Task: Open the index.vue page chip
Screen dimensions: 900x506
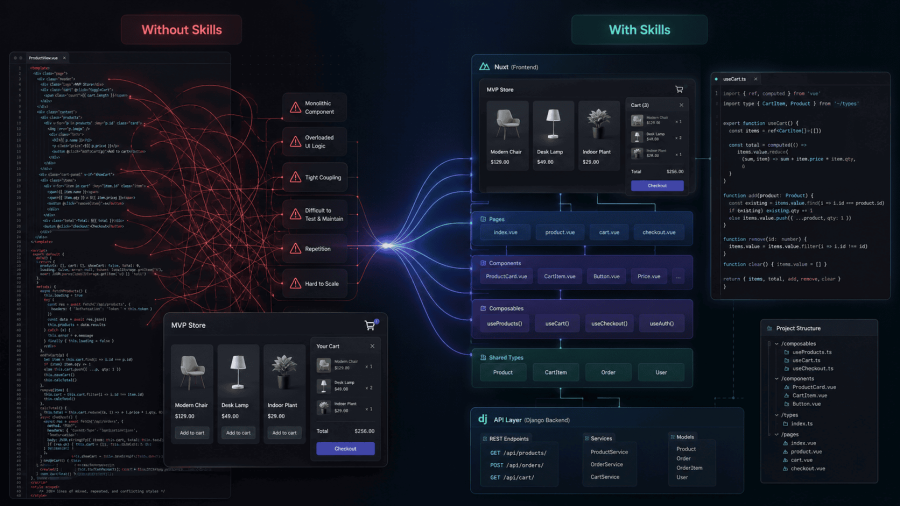Action: click(x=505, y=232)
